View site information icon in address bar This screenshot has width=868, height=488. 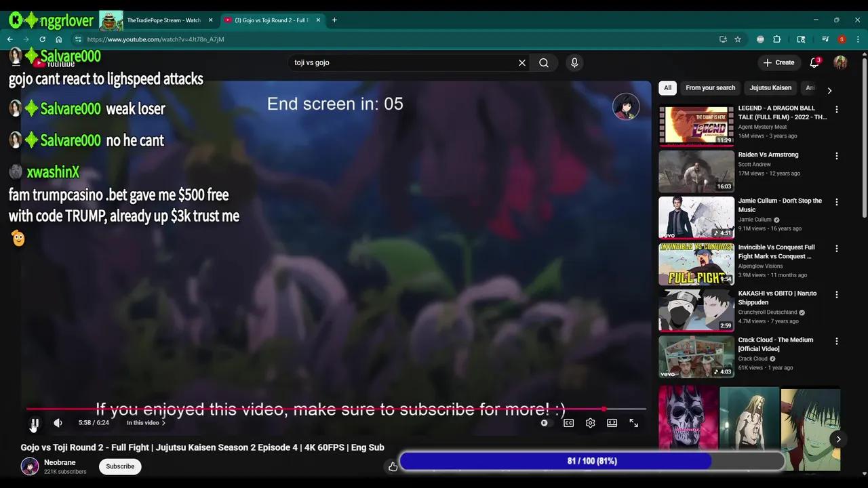pyautogui.click(x=78, y=39)
